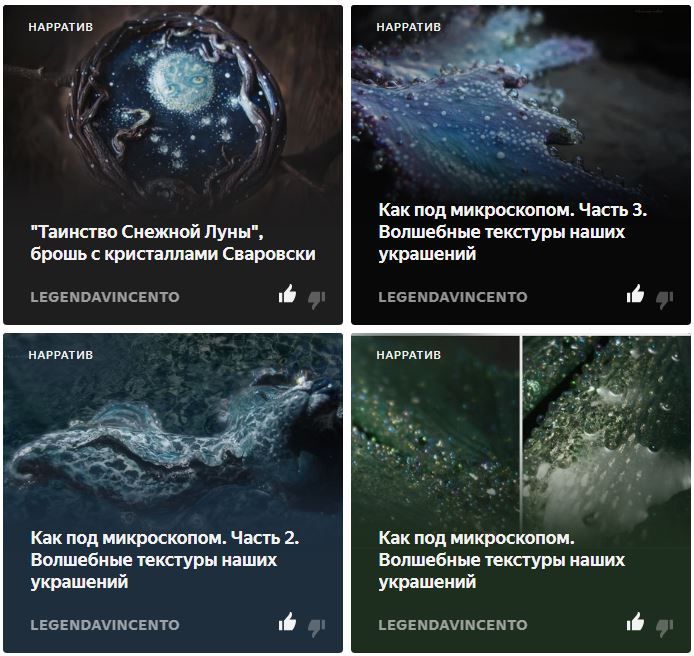Viewport: 694px width, 656px height.
Task: Open the "Как под микроскопом. Часть 2" title
Action: click(165, 560)
